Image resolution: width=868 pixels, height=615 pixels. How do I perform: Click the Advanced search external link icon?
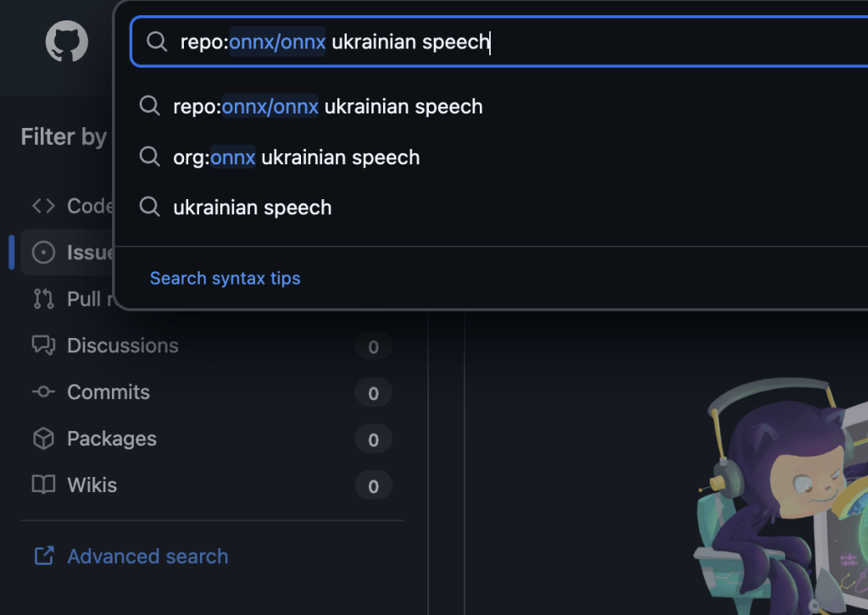(43, 557)
